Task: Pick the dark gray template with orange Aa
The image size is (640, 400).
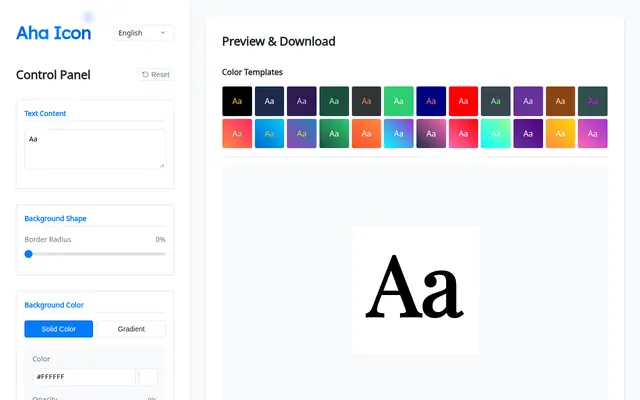Action: coord(367,101)
